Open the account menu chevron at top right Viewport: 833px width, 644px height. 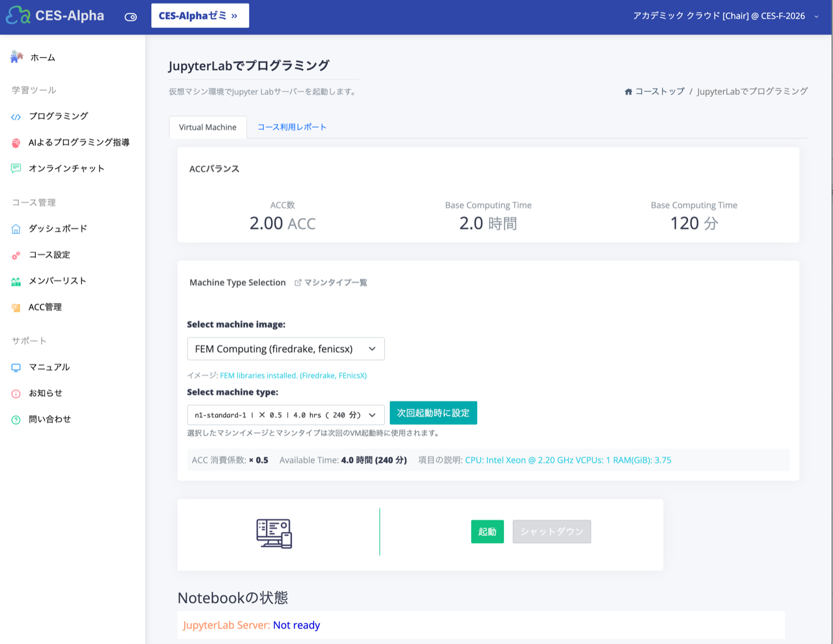click(x=816, y=17)
